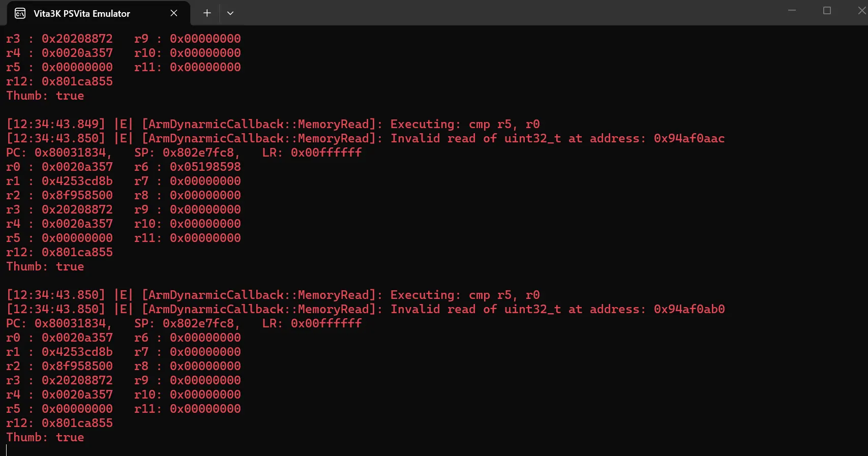Click the bottom block's SP value 0x802e7fc8
This screenshot has height=456, width=868.
198,323
